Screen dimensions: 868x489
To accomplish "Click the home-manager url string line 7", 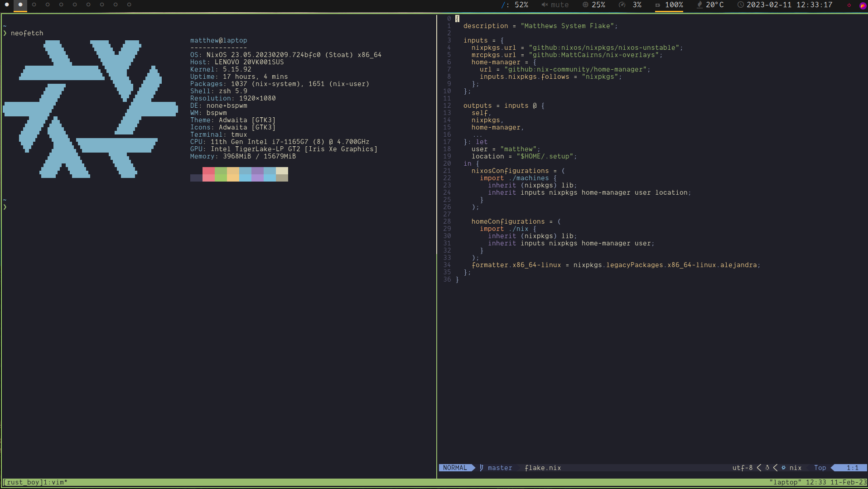I will click(575, 69).
